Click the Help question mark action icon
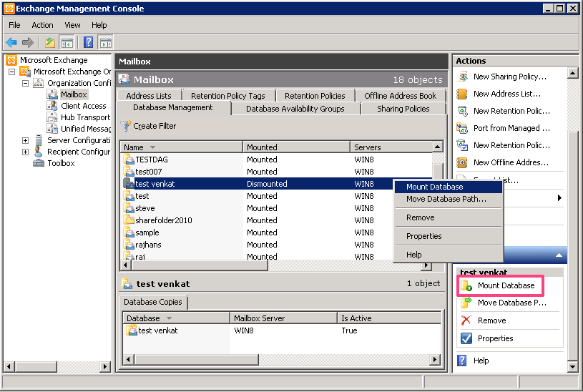Screen dimensions: 583x392 [462, 361]
